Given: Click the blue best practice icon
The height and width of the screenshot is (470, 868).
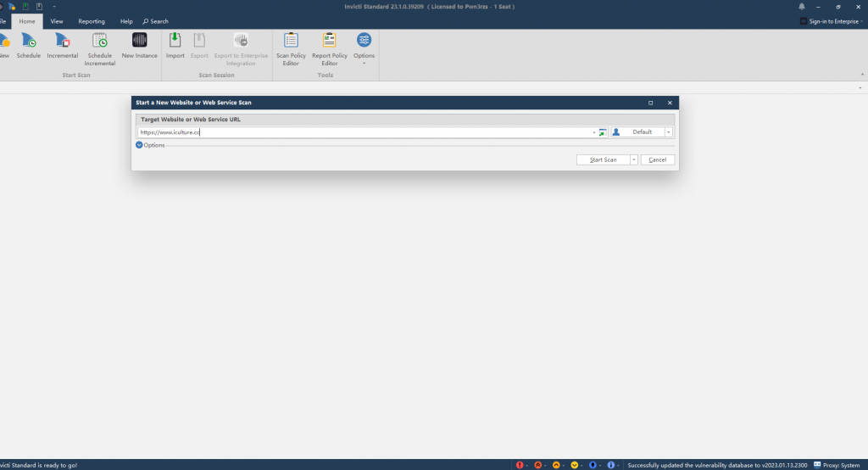Looking at the screenshot, I should (593, 465).
